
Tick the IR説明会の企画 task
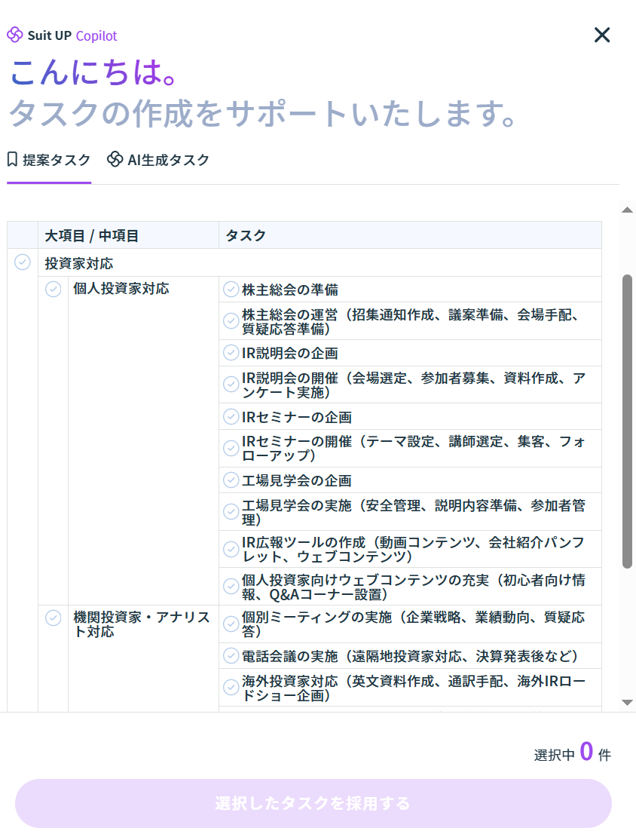tap(231, 353)
